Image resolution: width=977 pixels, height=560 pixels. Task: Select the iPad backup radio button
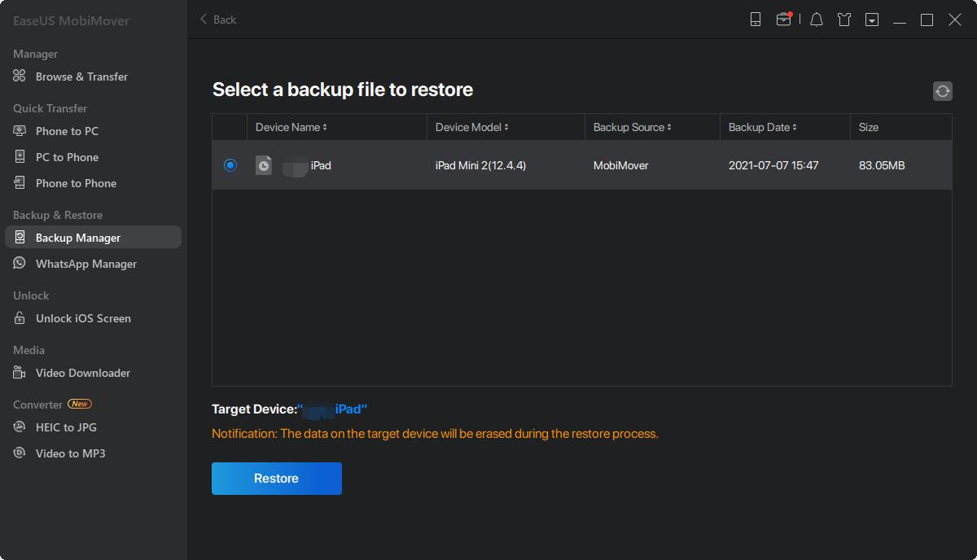click(230, 165)
